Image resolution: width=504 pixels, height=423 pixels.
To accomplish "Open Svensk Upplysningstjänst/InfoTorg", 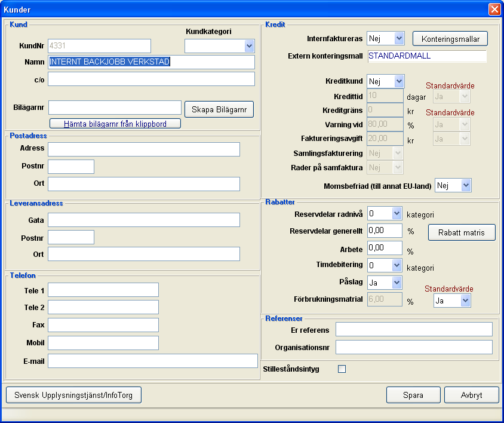I will coord(73,395).
